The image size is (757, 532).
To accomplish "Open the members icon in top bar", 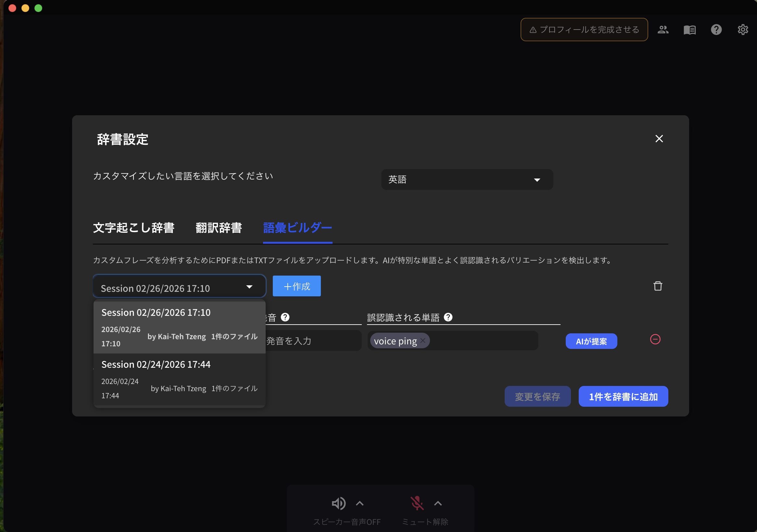I will click(x=663, y=30).
